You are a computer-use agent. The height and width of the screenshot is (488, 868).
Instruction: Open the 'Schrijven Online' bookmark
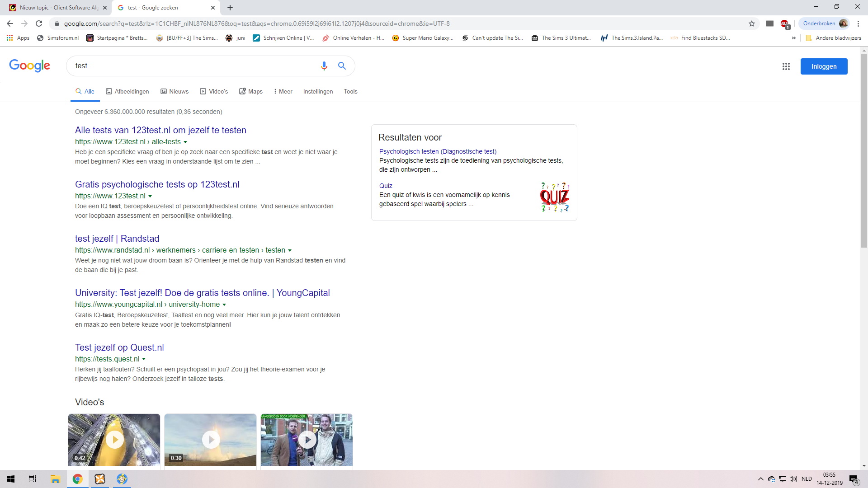283,38
